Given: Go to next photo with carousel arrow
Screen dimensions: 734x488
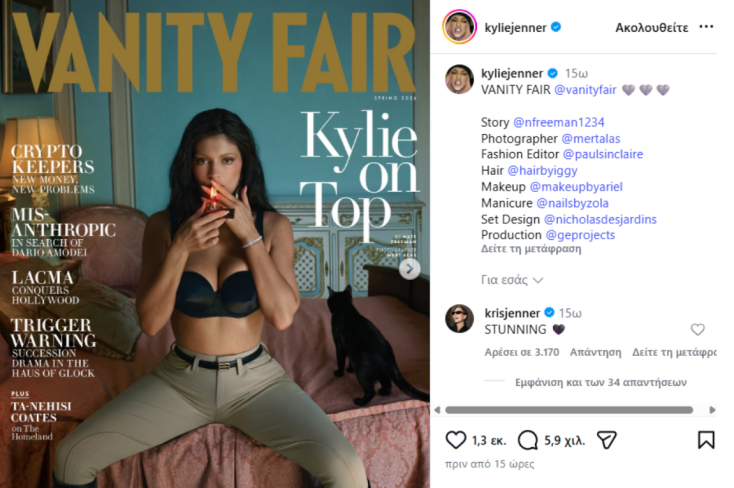Looking at the screenshot, I should (410, 269).
